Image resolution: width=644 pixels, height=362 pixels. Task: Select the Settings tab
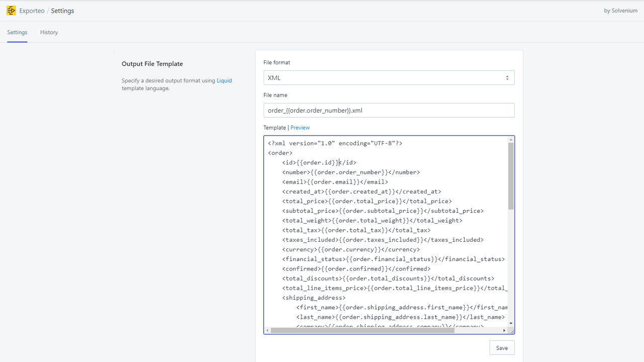point(17,32)
